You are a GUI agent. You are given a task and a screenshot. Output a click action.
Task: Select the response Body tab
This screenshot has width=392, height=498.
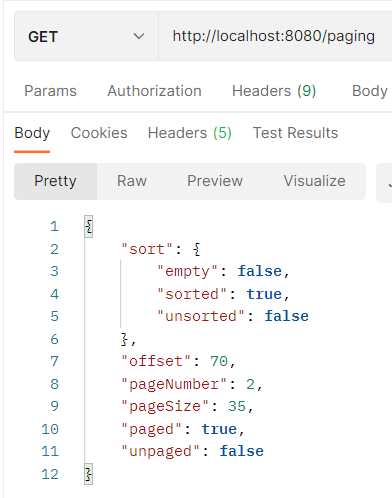click(x=32, y=133)
